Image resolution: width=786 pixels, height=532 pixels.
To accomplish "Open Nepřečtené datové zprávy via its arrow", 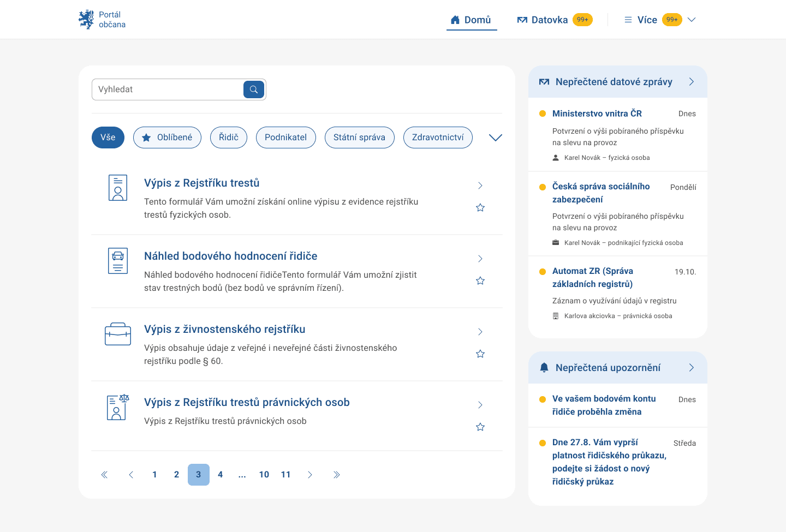I will (x=692, y=81).
